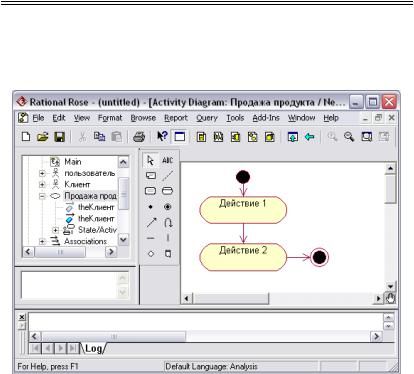Click the Print icon in the toolbar

pyautogui.click(x=139, y=137)
